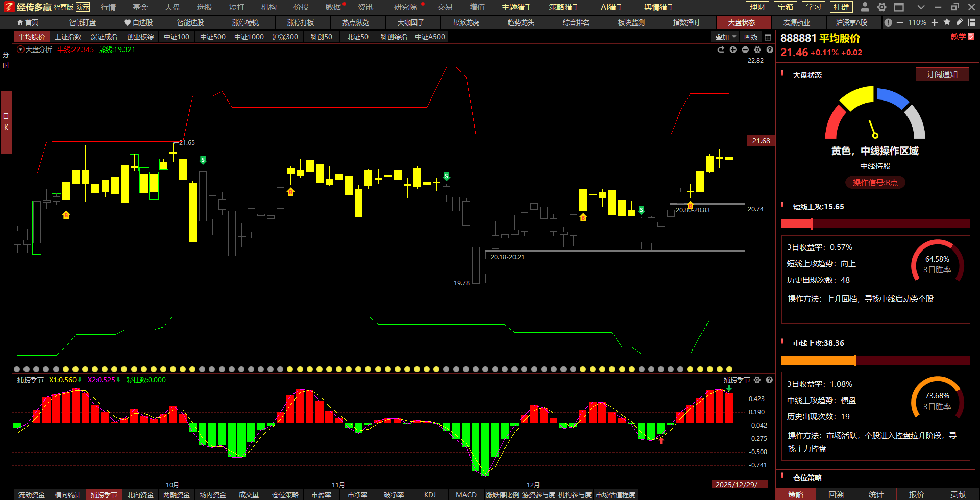
Task: Open help for 捕捞季节 indicator
Action: (x=769, y=380)
